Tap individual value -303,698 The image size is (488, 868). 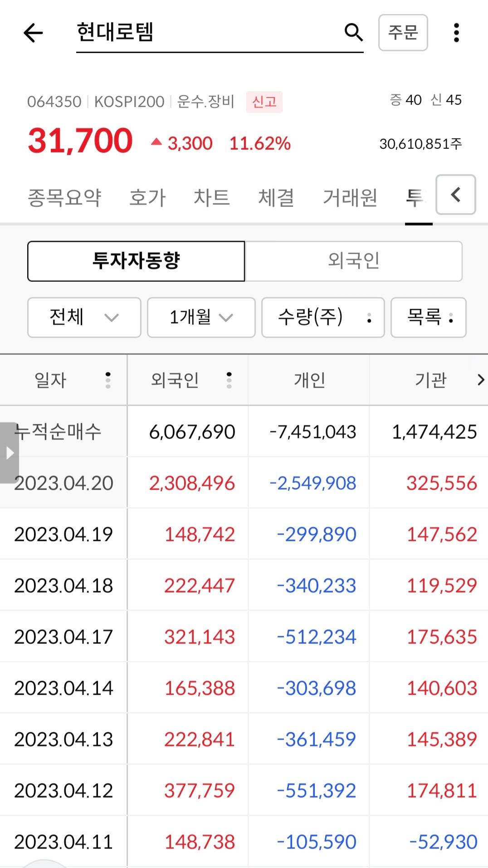click(x=317, y=688)
